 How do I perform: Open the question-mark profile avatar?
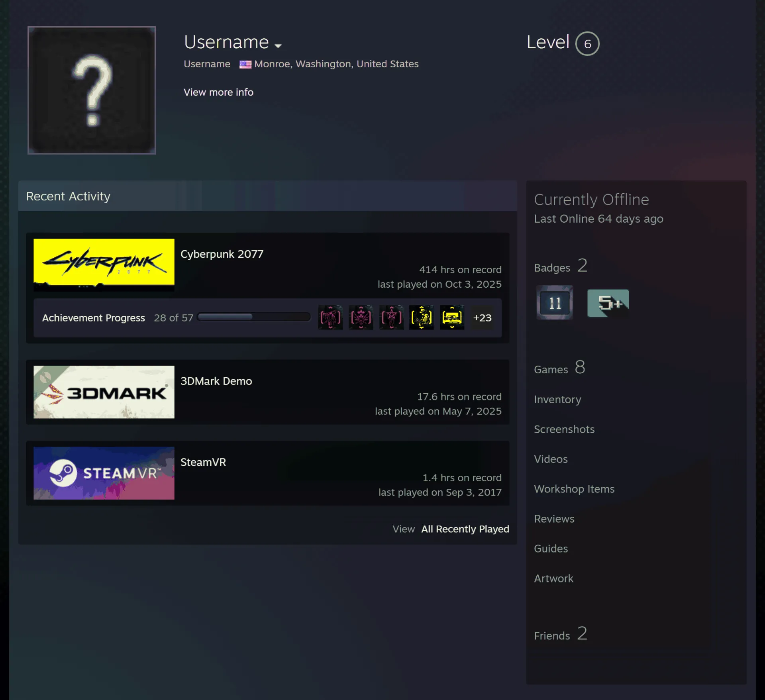coord(92,90)
